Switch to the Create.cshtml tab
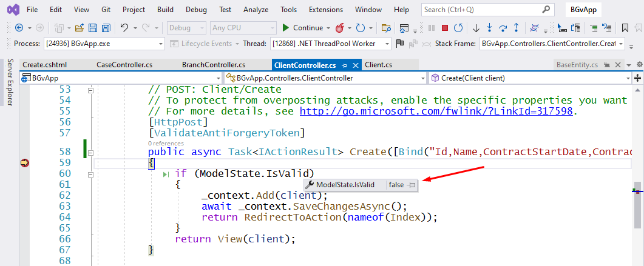Image resolution: width=644 pixels, height=266 pixels. [44, 65]
